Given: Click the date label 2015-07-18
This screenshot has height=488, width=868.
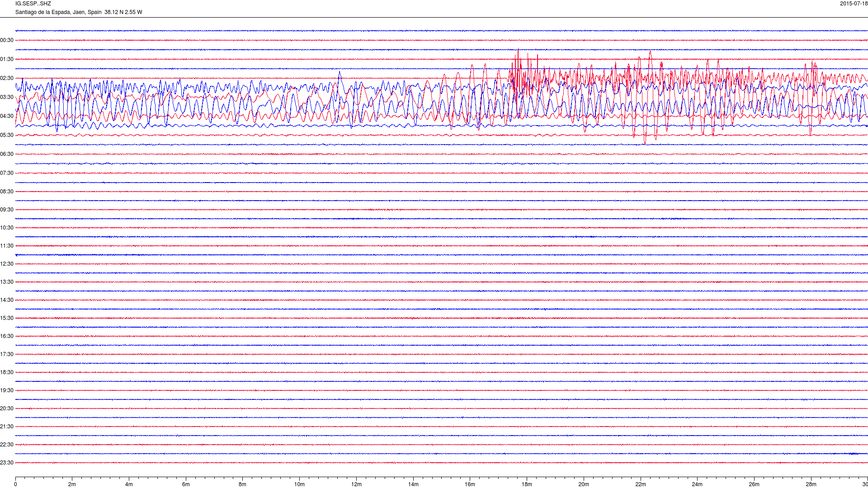Looking at the screenshot, I should pos(854,4).
